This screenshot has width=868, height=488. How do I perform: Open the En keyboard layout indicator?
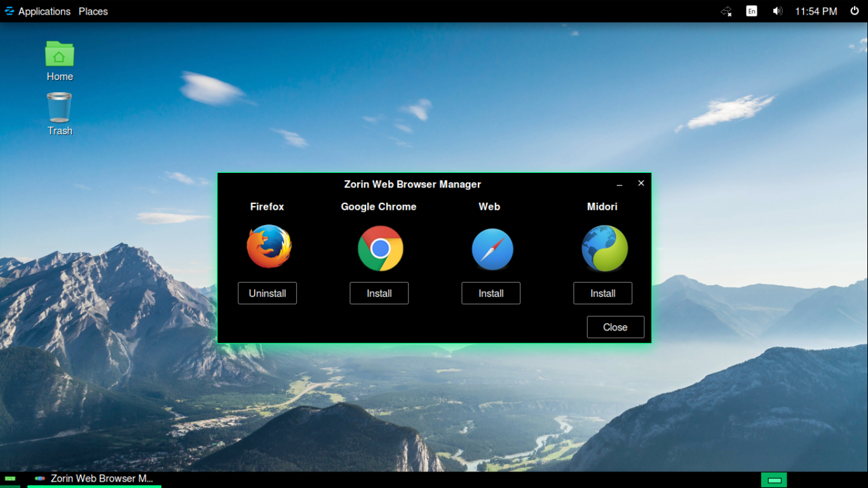click(752, 11)
